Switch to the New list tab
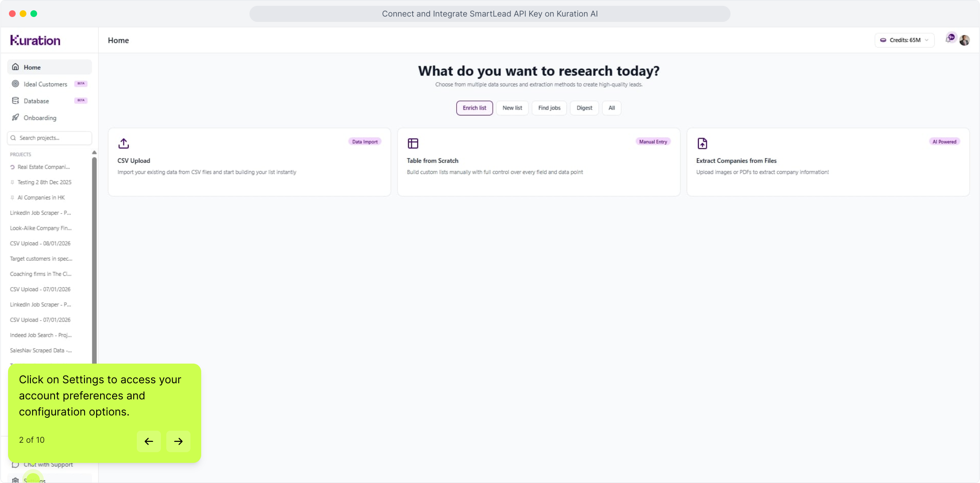The width and height of the screenshot is (980, 483). [512, 108]
